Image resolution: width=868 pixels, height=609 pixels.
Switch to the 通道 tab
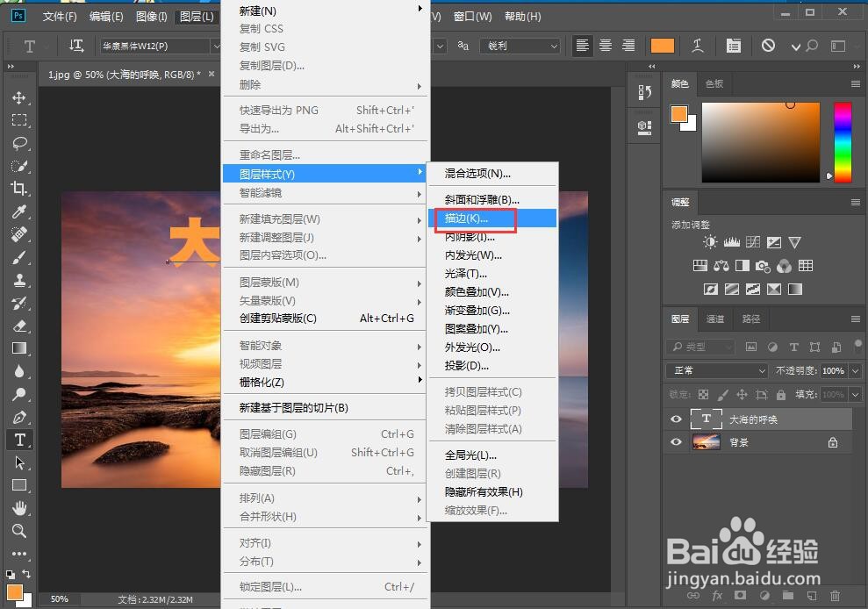tap(714, 319)
